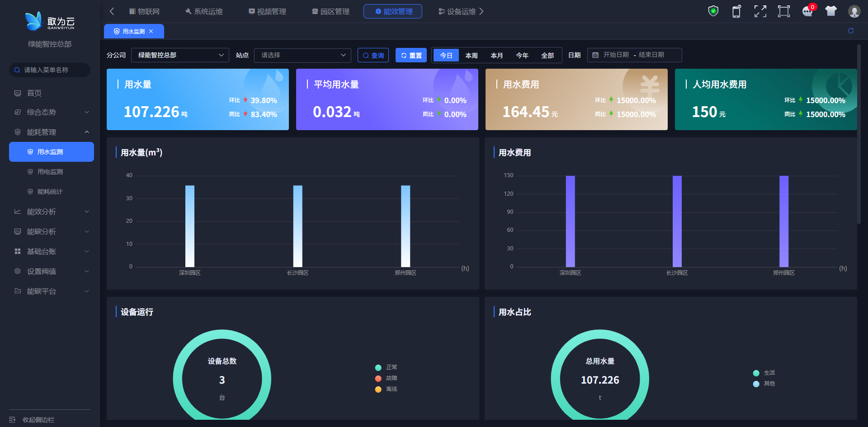Image resolution: width=868 pixels, height=427 pixels.
Task: Open the user avatar menu
Action: pyautogui.click(x=854, y=11)
